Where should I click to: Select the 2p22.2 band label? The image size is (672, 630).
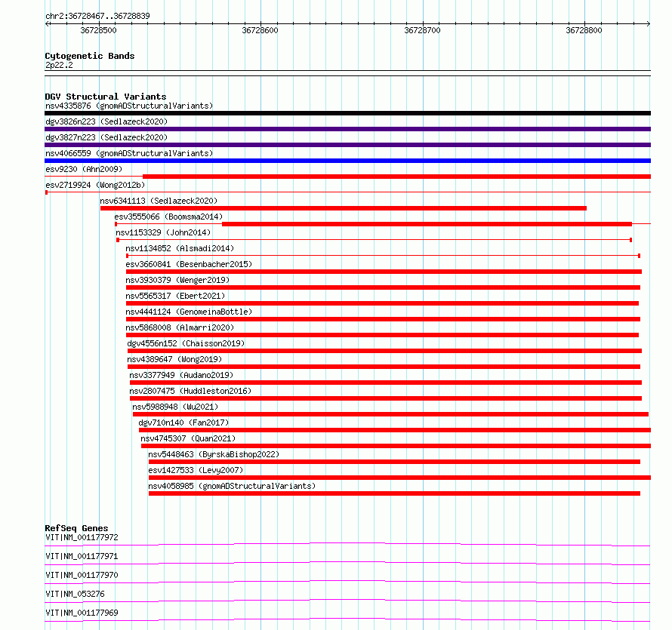point(59,65)
